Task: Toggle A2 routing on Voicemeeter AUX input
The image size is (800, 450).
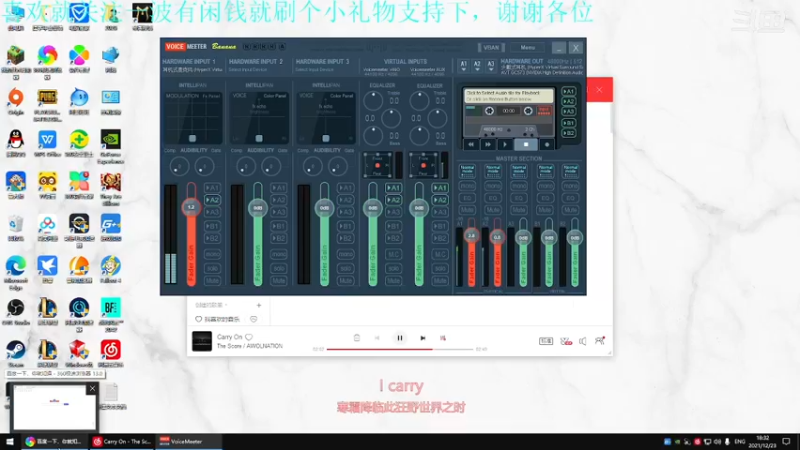Action: tap(440, 200)
